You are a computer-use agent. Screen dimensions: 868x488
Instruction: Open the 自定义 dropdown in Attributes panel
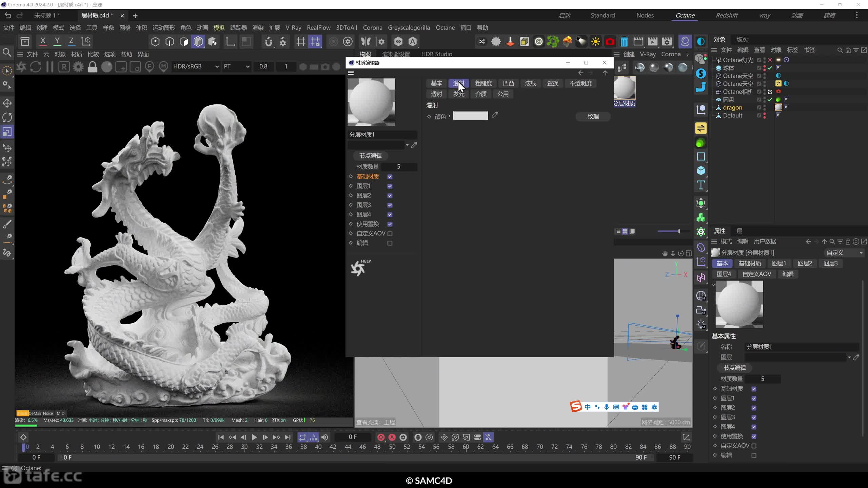844,253
